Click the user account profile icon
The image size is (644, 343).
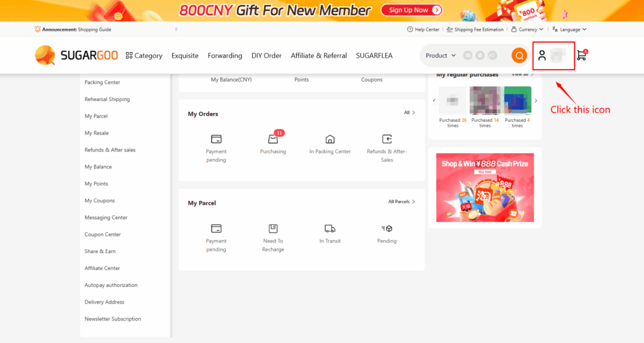click(541, 55)
